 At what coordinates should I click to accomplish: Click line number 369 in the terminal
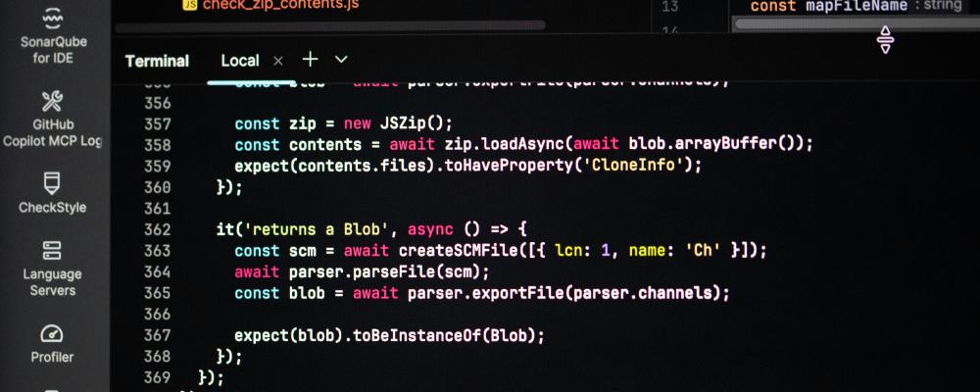(158, 377)
